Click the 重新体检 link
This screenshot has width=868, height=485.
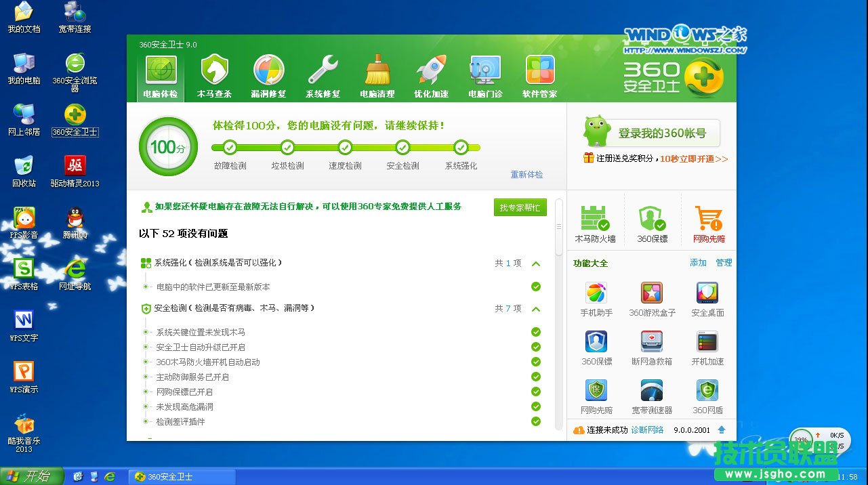point(526,174)
